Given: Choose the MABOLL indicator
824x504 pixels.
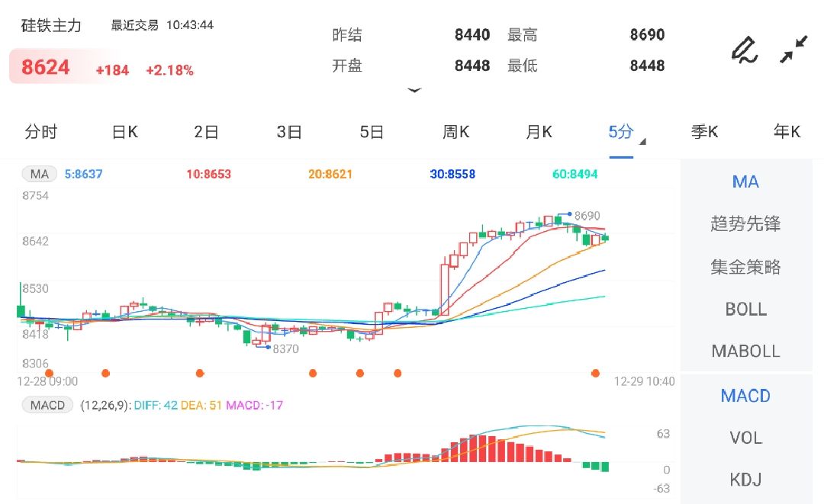Looking at the screenshot, I should [x=745, y=351].
